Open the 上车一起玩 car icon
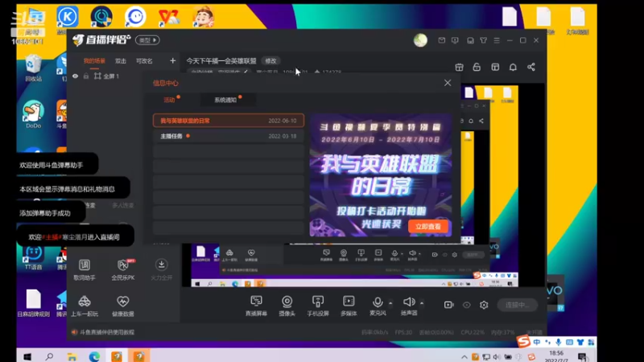This screenshot has height=362, width=644. (x=85, y=306)
